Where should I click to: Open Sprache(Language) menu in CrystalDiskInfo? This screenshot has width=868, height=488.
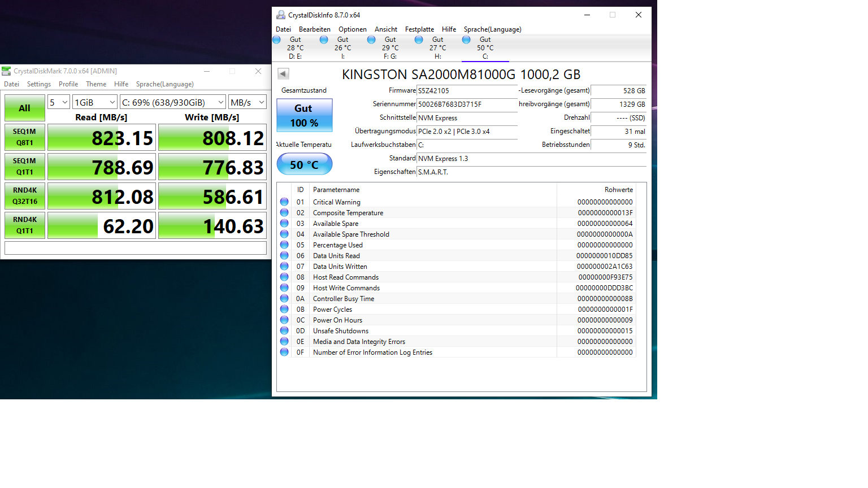493,29
